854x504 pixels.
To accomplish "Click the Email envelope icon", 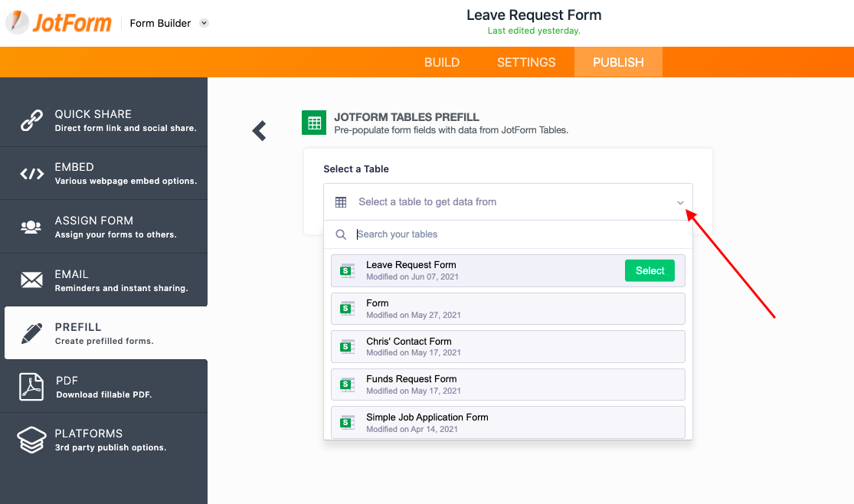I will (x=31, y=280).
